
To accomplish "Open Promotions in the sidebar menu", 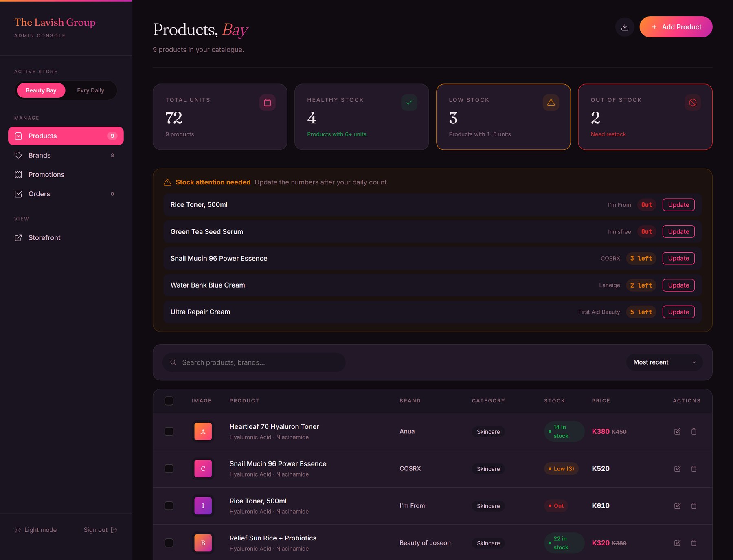I will coord(66,175).
